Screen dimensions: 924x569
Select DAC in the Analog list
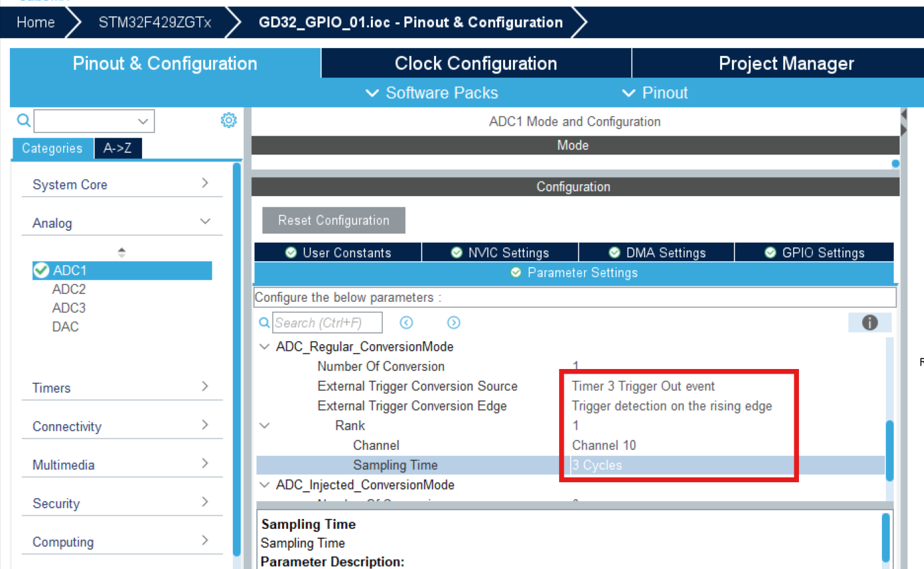[x=65, y=327]
